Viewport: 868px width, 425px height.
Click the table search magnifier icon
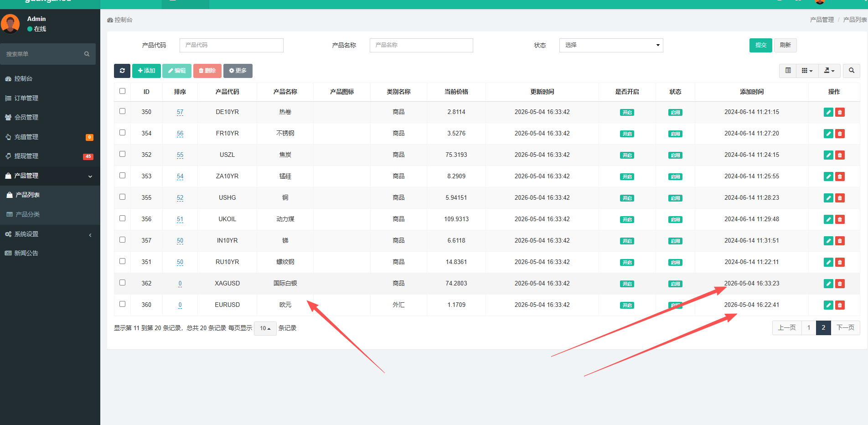[852, 71]
